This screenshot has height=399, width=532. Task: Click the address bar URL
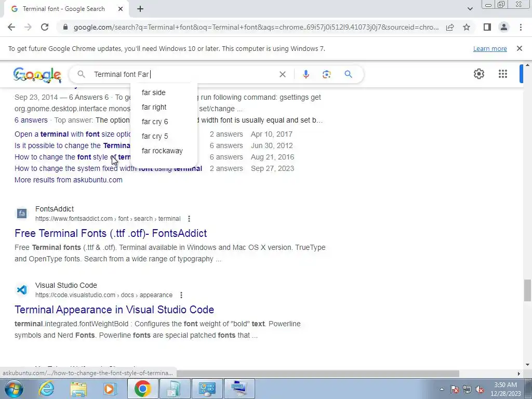[x=256, y=27]
